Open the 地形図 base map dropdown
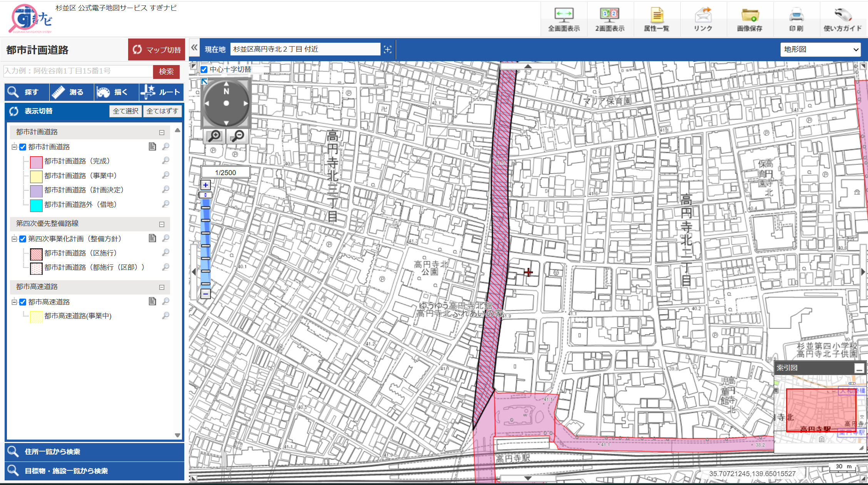 [x=820, y=49]
